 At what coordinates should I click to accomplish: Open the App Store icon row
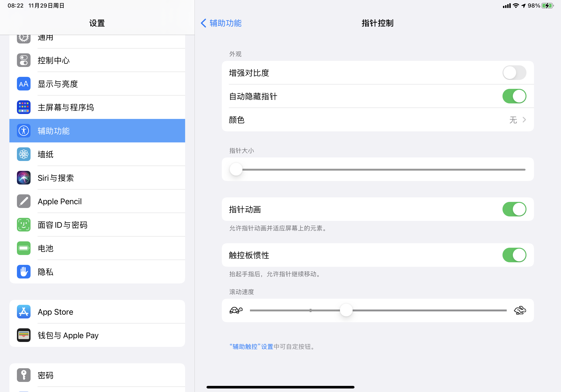point(24,312)
